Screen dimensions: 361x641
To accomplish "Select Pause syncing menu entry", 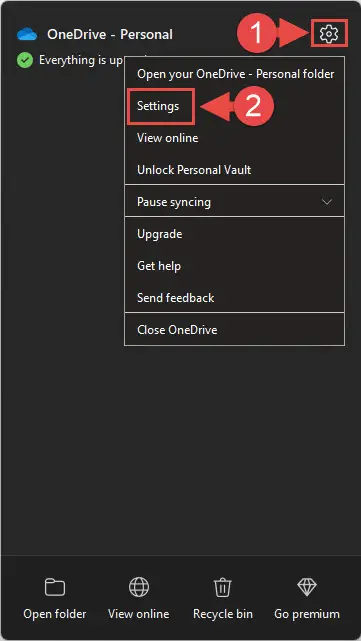I will pos(234,202).
